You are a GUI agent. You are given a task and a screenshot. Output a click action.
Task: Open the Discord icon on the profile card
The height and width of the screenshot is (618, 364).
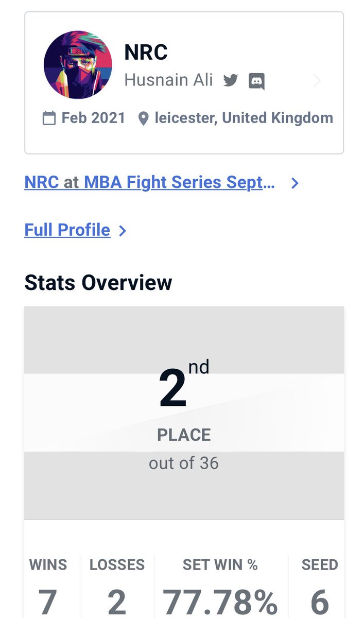[x=256, y=81]
